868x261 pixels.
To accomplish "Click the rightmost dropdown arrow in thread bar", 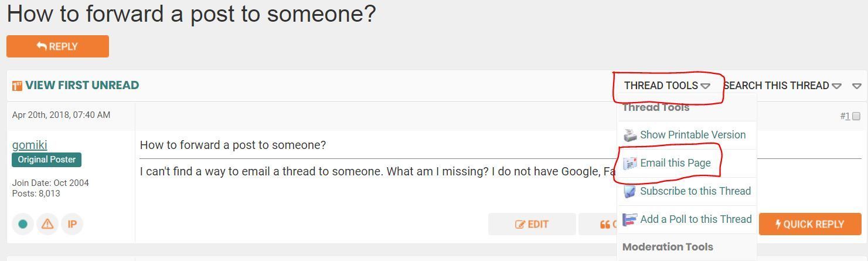I will 857,86.
